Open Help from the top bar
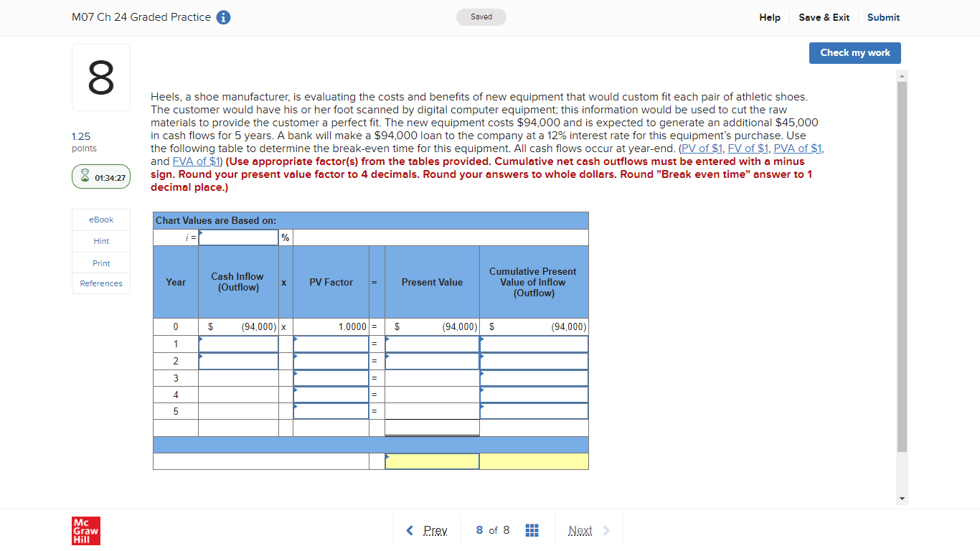 pos(770,17)
